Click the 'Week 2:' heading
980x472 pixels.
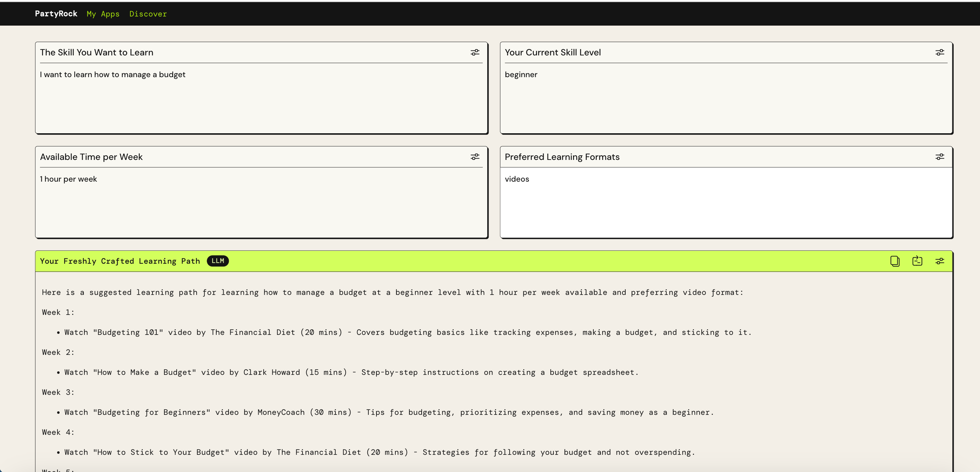click(x=58, y=352)
